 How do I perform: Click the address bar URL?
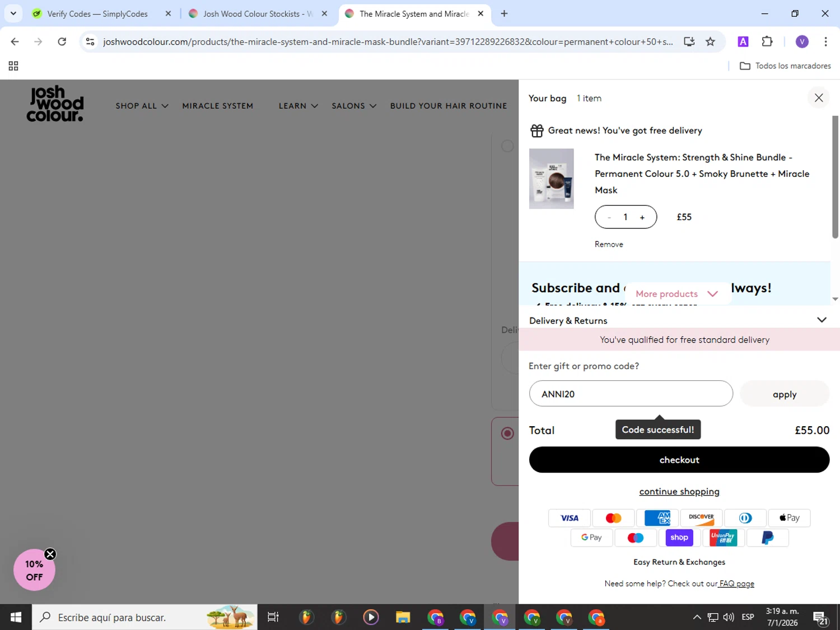click(388, 42)
